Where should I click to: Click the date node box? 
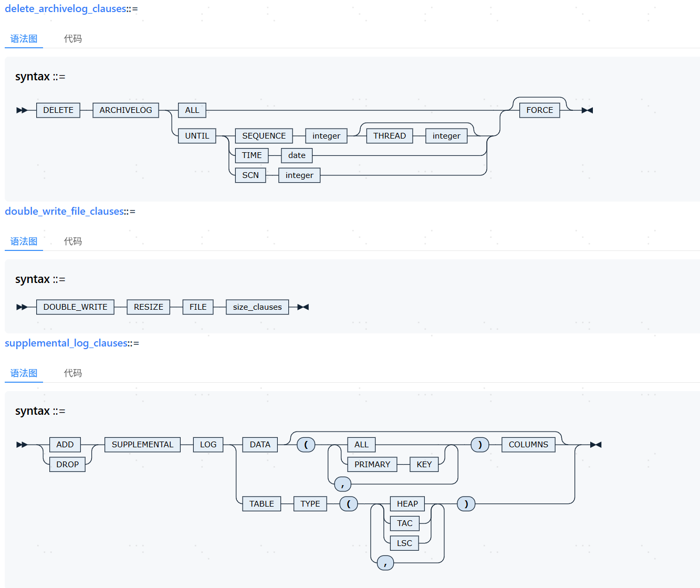pyautogui.click(x=297, y=155)
